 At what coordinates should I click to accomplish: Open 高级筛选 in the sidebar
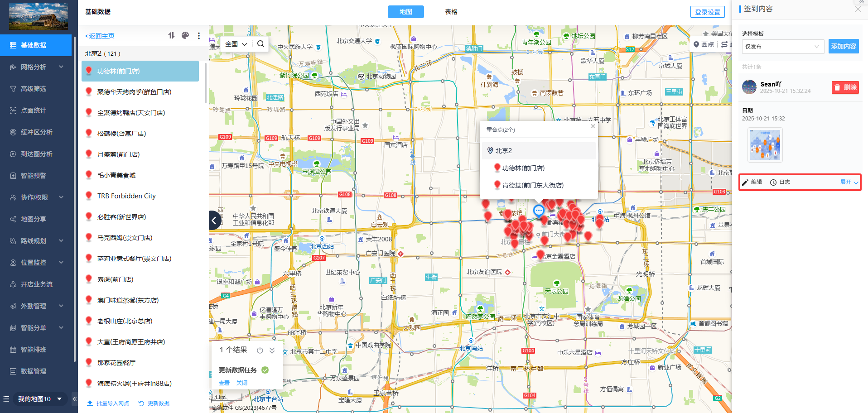(x=34, y=89)
